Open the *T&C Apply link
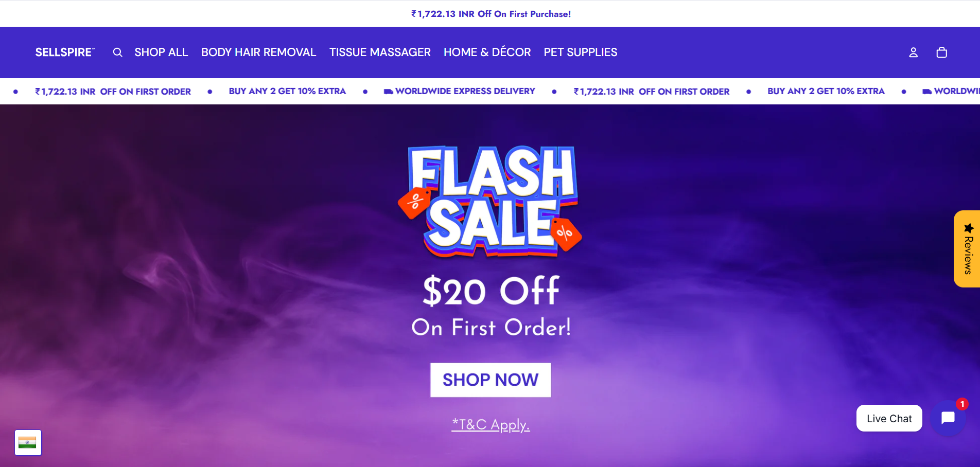 (491, 425)
